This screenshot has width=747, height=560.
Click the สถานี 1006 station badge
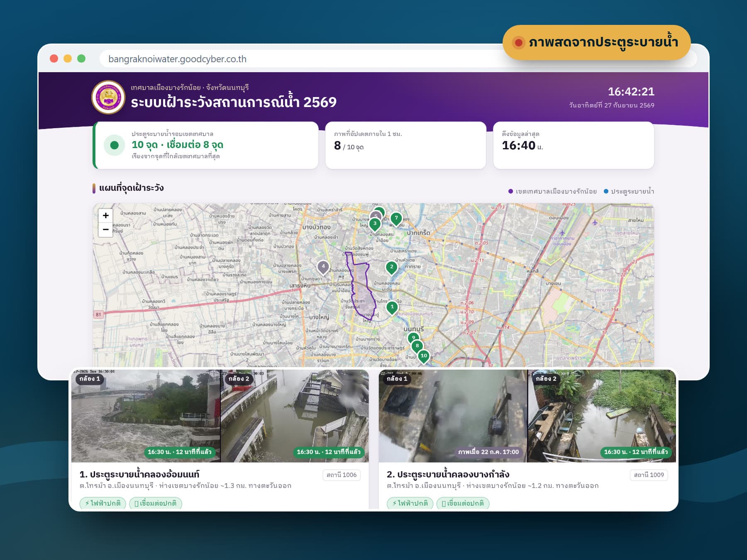(342, 475)
